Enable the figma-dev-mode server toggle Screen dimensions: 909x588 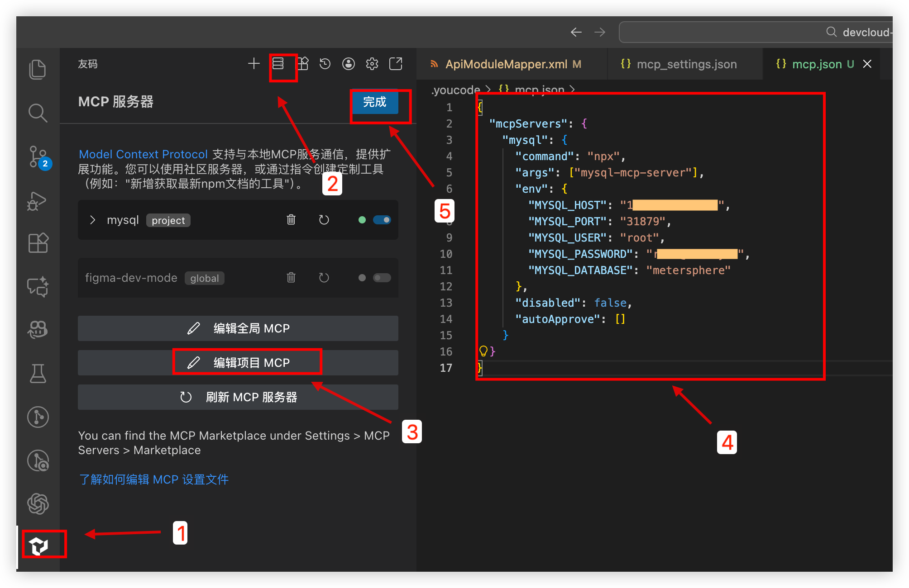(382, 278)
